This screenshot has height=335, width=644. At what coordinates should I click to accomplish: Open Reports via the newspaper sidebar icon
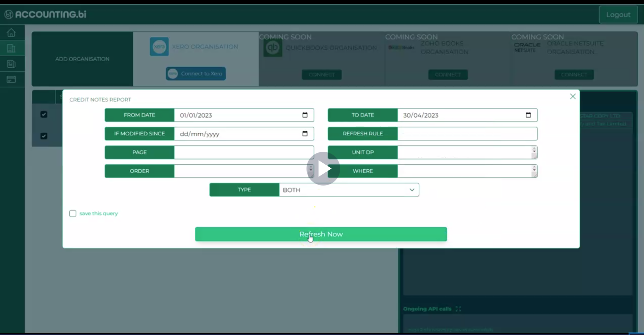(x=11, y=64)
